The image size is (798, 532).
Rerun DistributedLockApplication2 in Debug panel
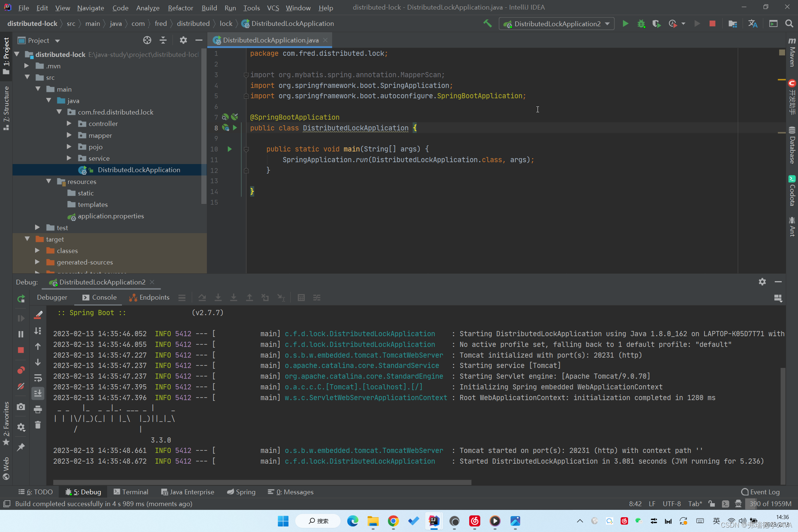[x=21, y=298]
